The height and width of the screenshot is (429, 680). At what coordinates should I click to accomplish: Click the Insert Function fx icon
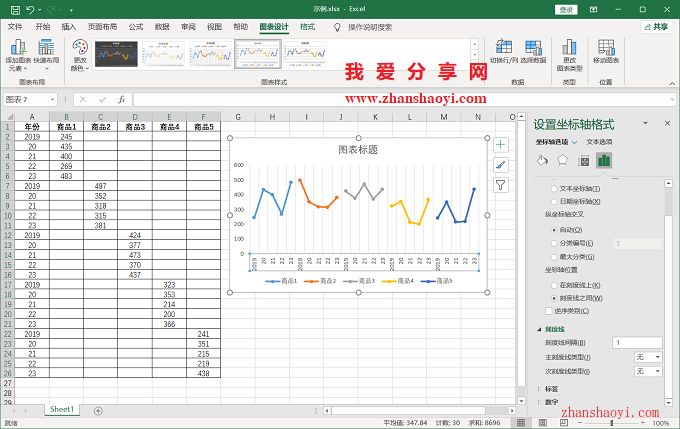(x=122, y=100)
